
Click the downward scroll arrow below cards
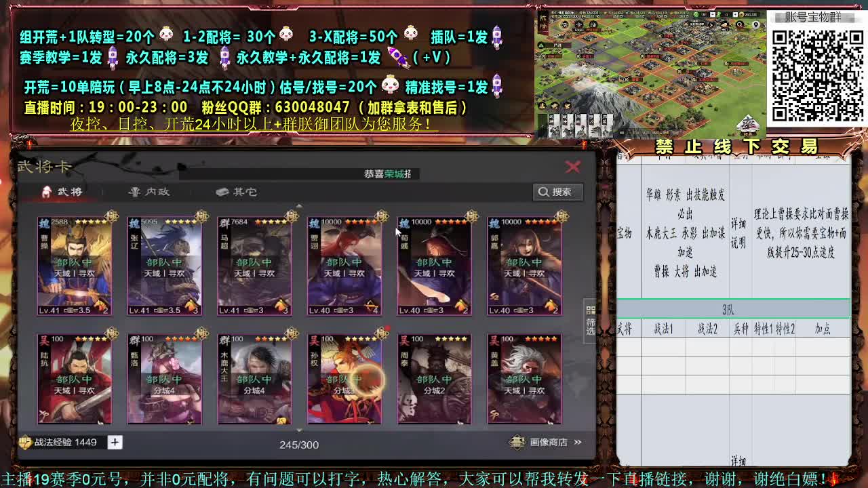(x=299, y=430)
